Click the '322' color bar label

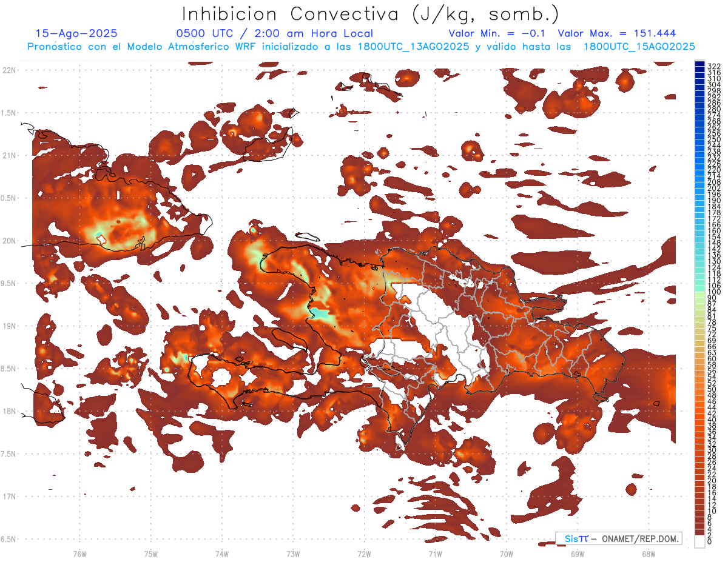pyautogui.click(x=714, y=66)
